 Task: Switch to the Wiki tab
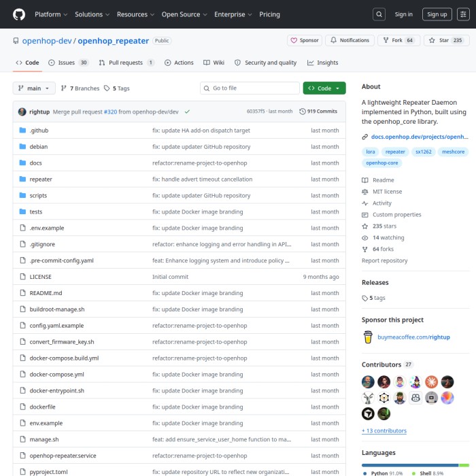(x=214, y=63)
